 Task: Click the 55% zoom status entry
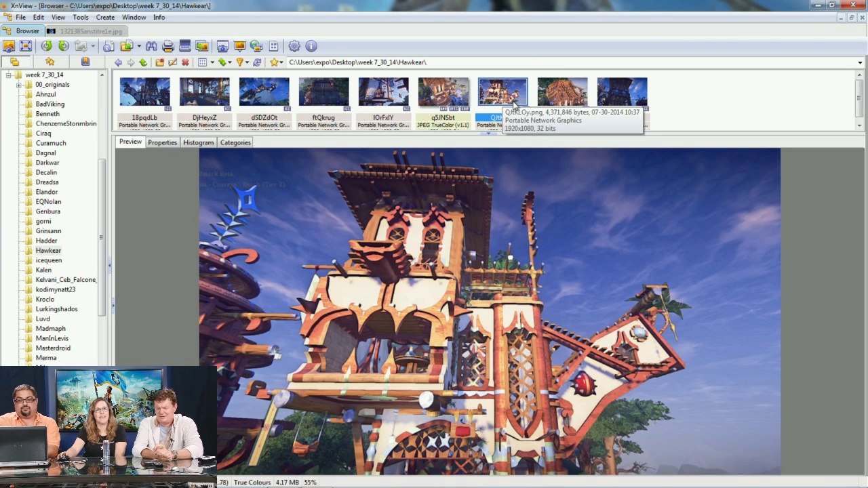310,483
